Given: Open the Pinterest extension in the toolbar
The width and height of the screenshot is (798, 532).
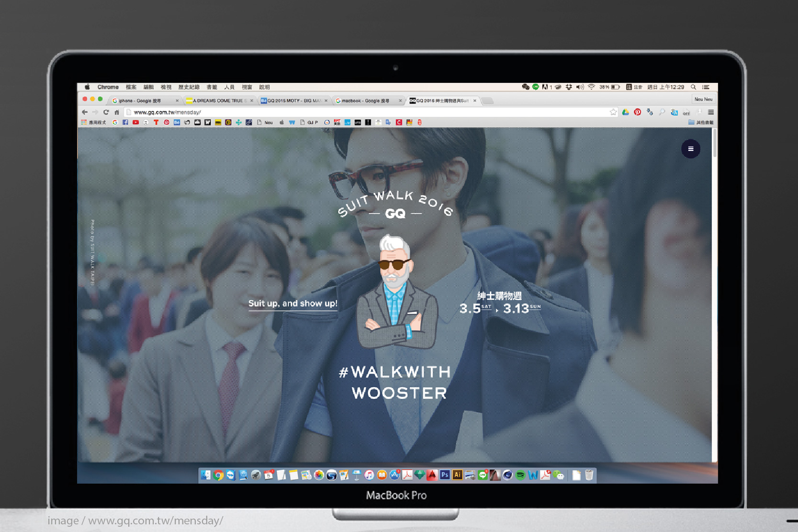Looking at the screenshot, I should pos(637,112).
